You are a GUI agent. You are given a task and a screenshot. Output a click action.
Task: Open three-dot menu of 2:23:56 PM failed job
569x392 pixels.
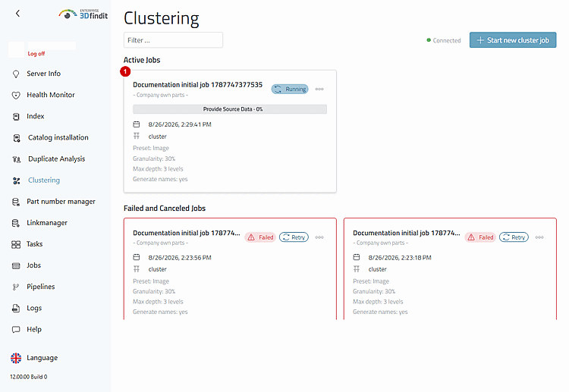(319, 237)
